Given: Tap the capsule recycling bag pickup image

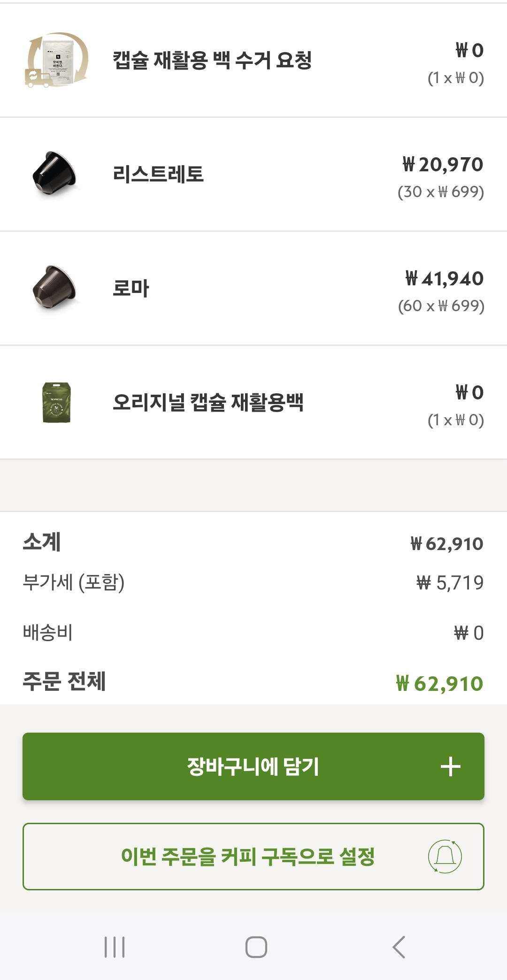Looking at the screenshot, I should 56,60.
